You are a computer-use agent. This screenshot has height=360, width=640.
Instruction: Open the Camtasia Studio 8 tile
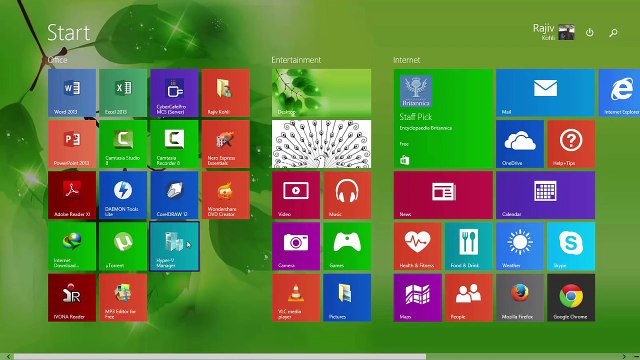tap(123, 144)
